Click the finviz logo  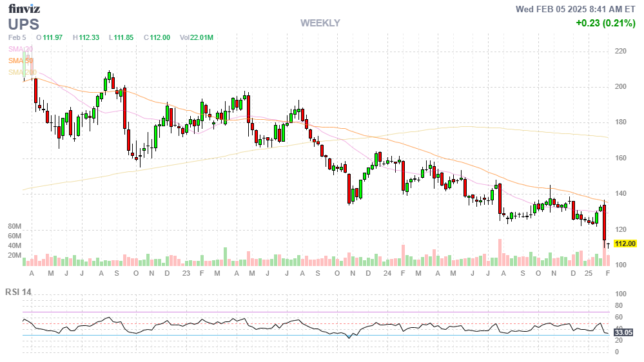coord(23,9)
